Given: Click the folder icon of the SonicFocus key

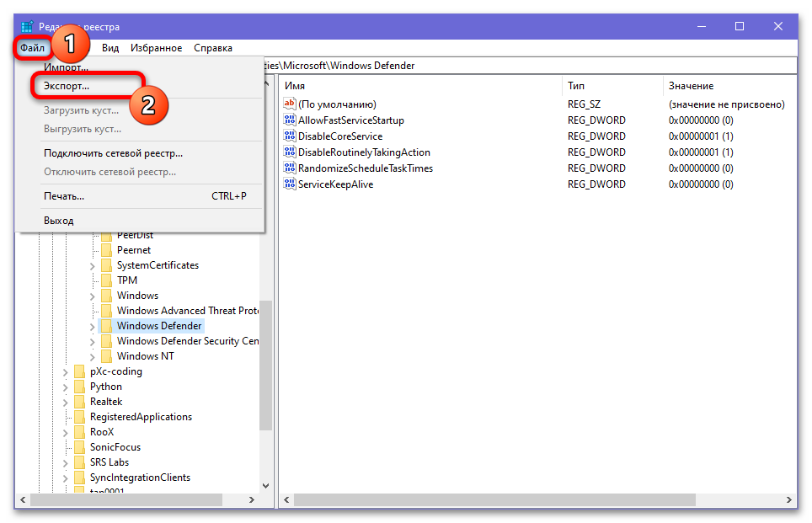Looking at the screenshot, I should click(80, 447).
